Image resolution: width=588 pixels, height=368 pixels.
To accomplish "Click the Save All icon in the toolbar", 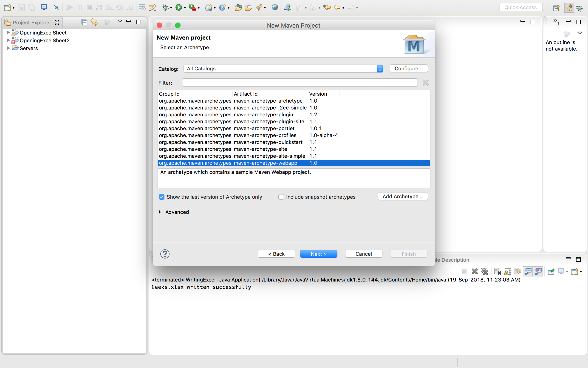I will (31, 8).
